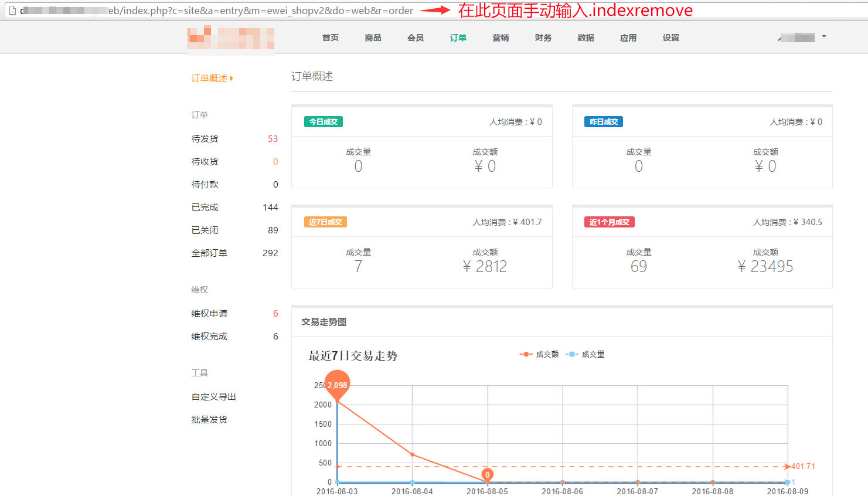The image size is (868, 496).
Task: Open 财务 in the top navigation
Action: (543, 38)
